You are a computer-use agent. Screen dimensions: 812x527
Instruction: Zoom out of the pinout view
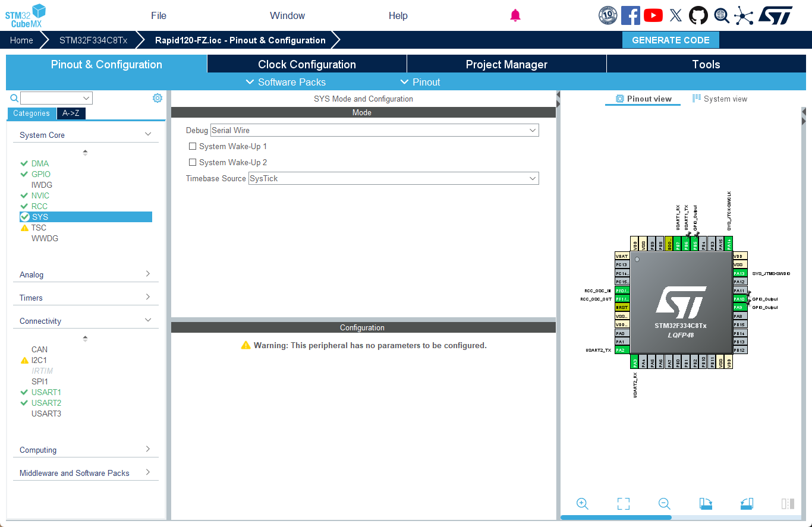(x=665, y=504)
